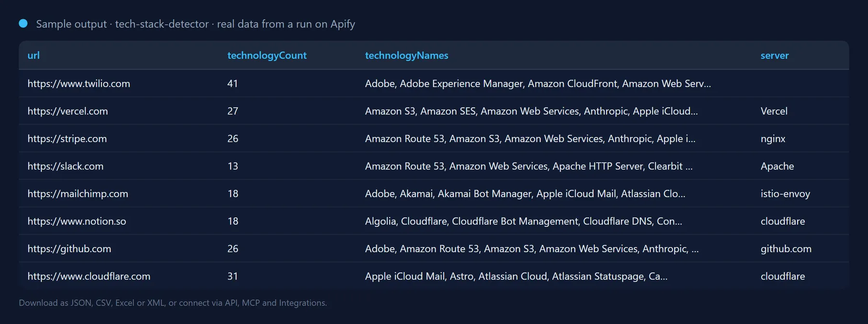Click the "Download as JSON, CSV, Excel" footer note

[173, 303]
